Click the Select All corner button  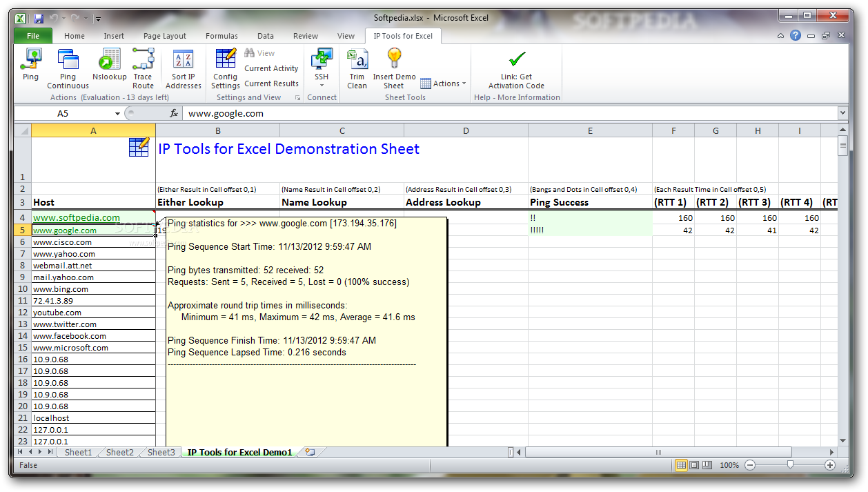point(22,130)
